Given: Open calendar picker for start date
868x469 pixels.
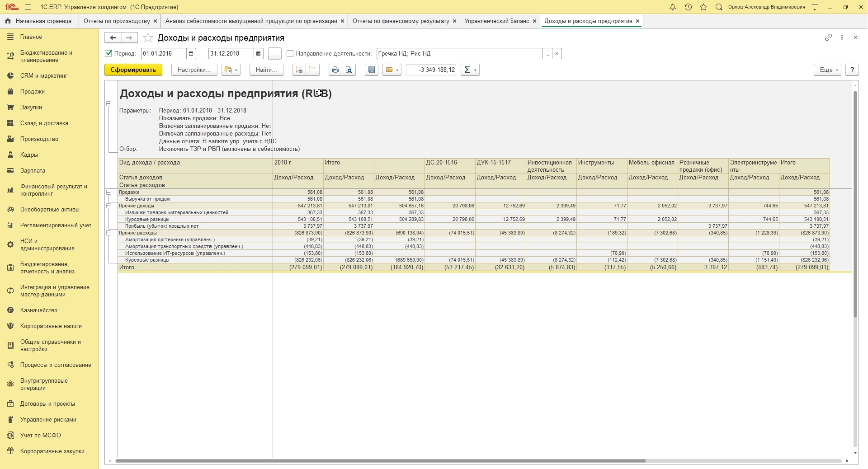Looking at the screenshot, I should tap(191, 54).
